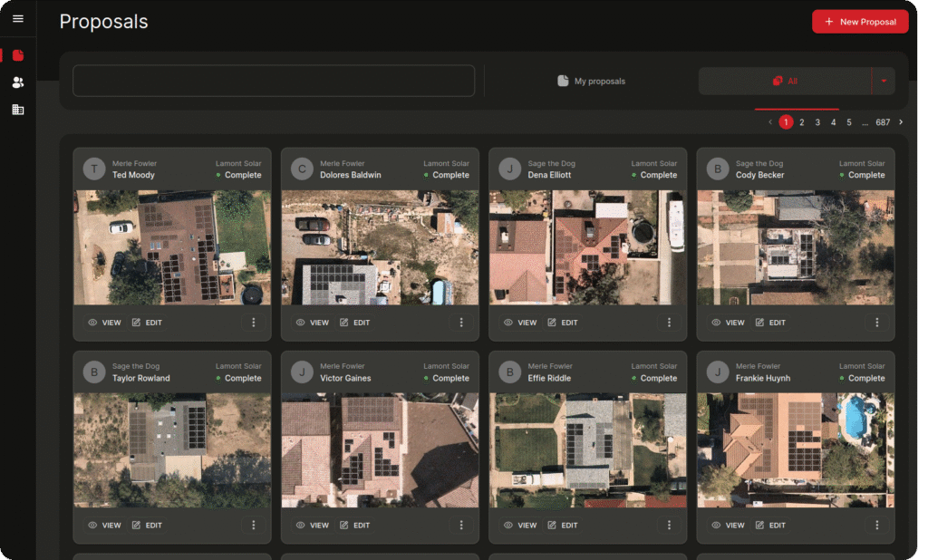Open more options for Effie Riddle
The width and height of the screenshot is (928, 560).
(669, 525)
